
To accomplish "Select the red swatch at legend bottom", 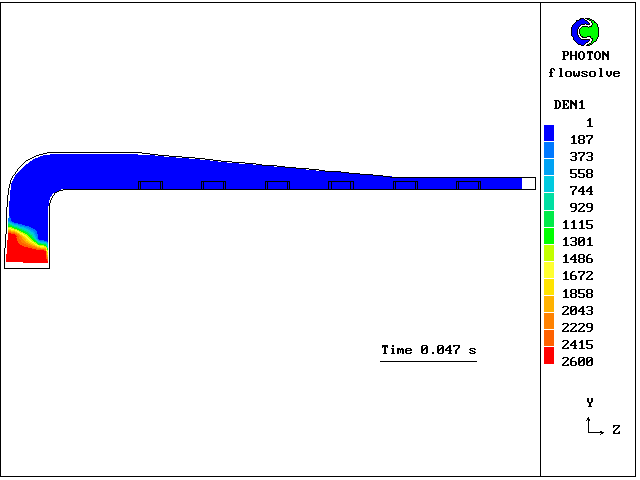I will pos(549,355).
